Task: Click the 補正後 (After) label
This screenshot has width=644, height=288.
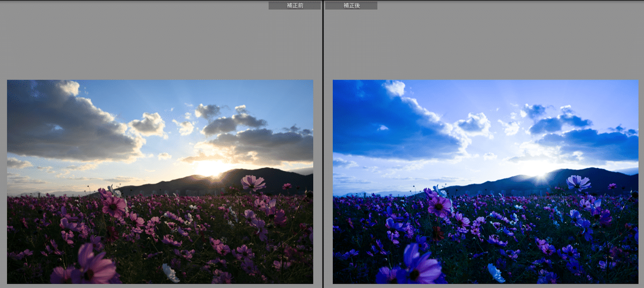Action: (x=351, y=5)
